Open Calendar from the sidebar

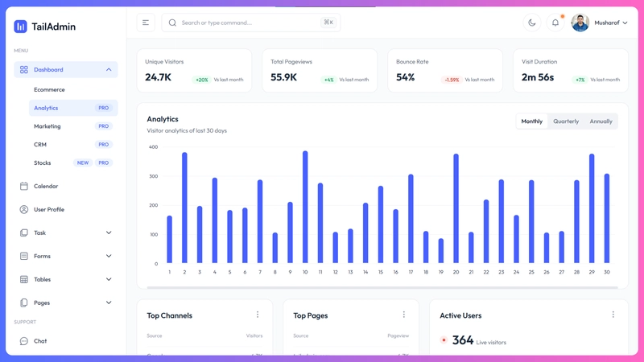(46, 186)
